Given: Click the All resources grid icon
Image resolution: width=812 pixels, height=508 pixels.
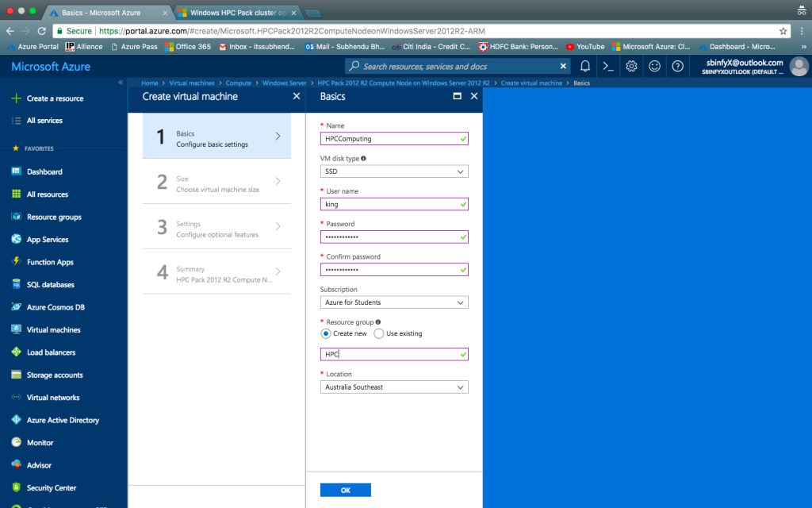Looking at the screenshot, I should click(16, 194).
